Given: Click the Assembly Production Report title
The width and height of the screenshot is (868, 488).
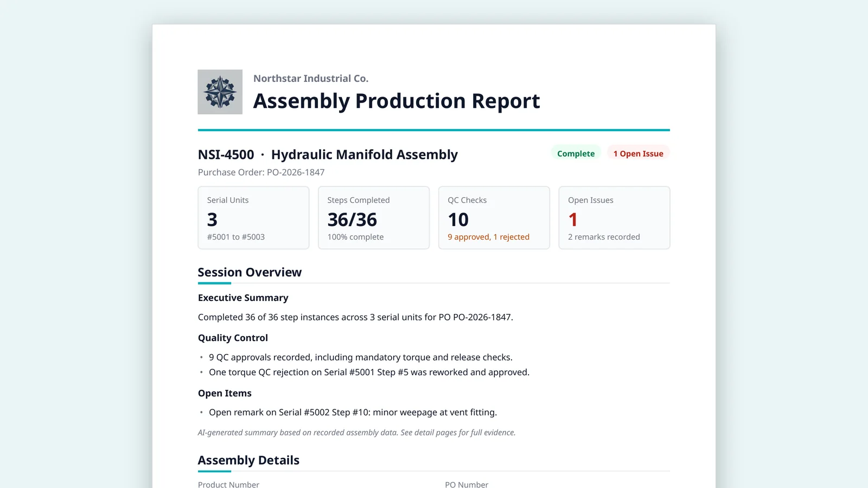Looking at the screenshot, I should [397, 101].
